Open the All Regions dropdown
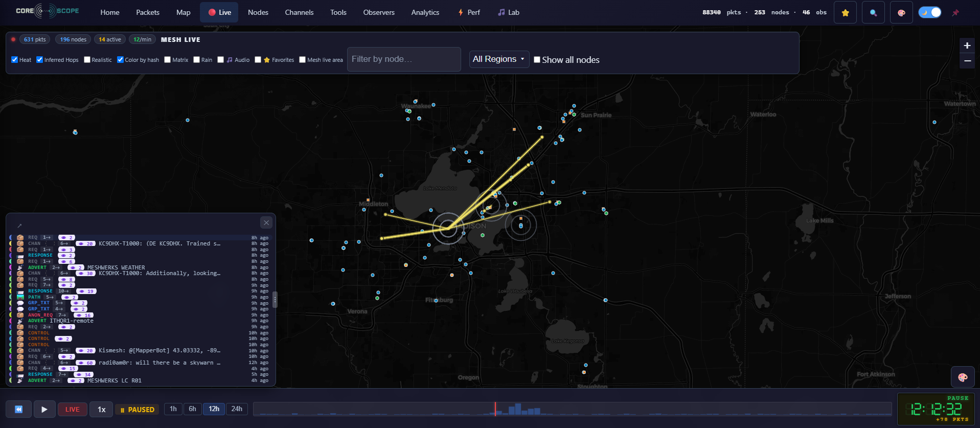Screen dimensions: 980x428 [x=499, y=59]
